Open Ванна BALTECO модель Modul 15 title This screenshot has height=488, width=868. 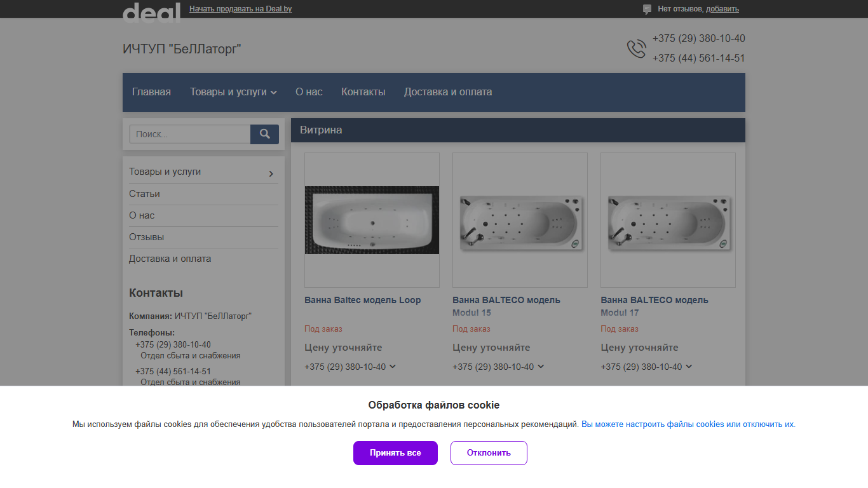coord(506,306)
